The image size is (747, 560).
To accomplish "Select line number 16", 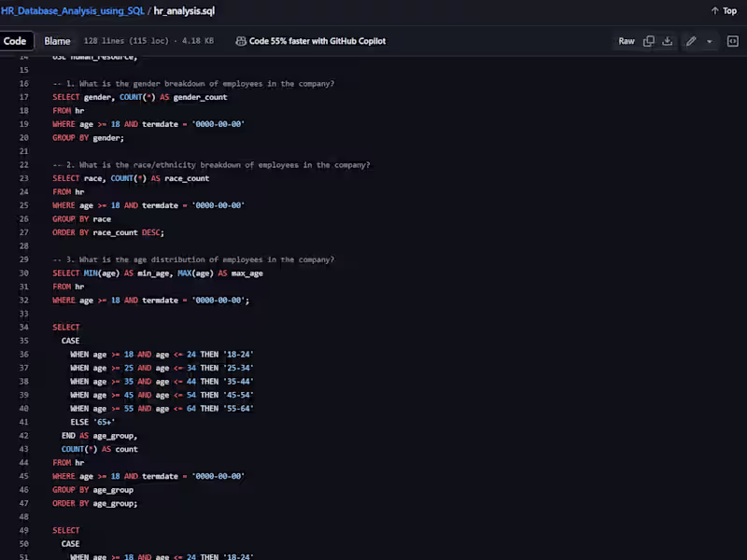I will 24,83.
